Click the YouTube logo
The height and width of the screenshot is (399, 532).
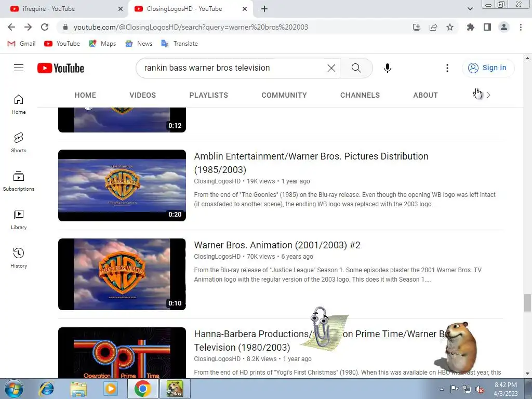point(61,68)
